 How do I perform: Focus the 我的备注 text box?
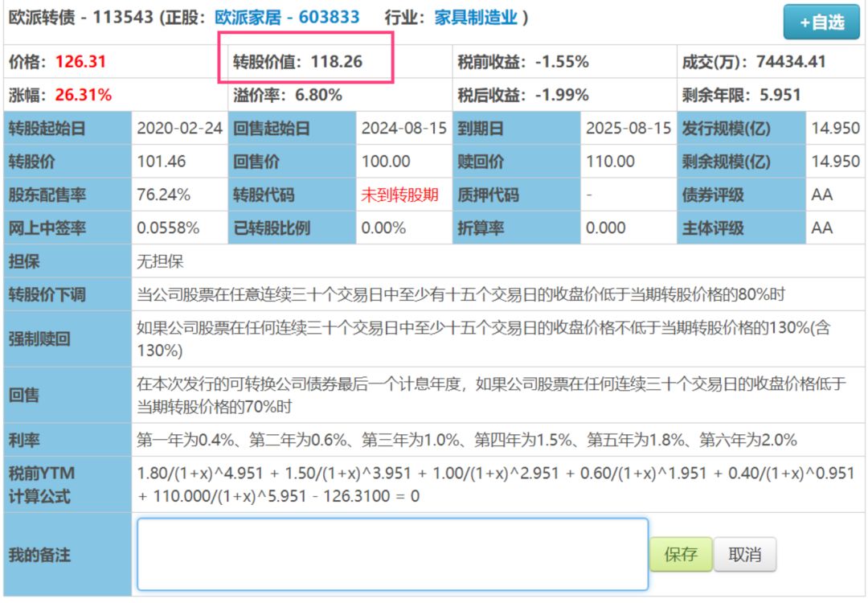tap(392, 554)
